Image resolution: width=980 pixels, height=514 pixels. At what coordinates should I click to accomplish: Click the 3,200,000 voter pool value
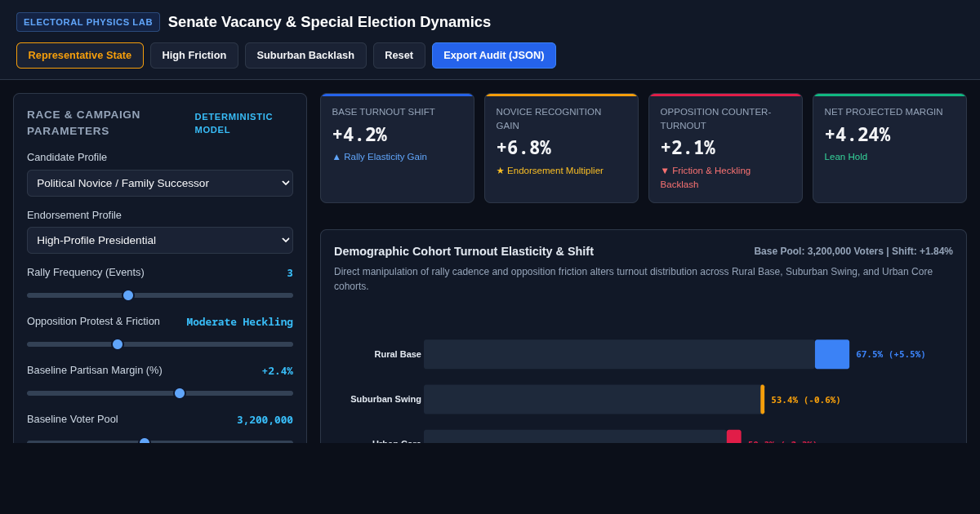(x=265, y=419)
